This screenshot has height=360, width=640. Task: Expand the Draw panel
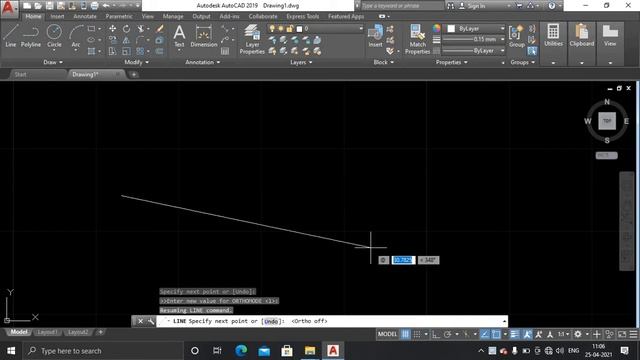pyautogui.click(x=53, y=62)
